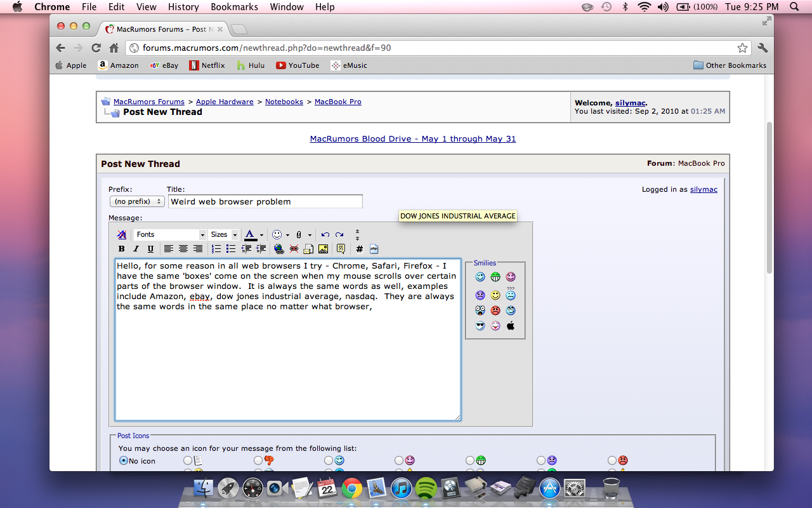Insert an email link icon
The height and width of the screenshot is (508, 812).
pyautogui.click(x=308, y=249)
